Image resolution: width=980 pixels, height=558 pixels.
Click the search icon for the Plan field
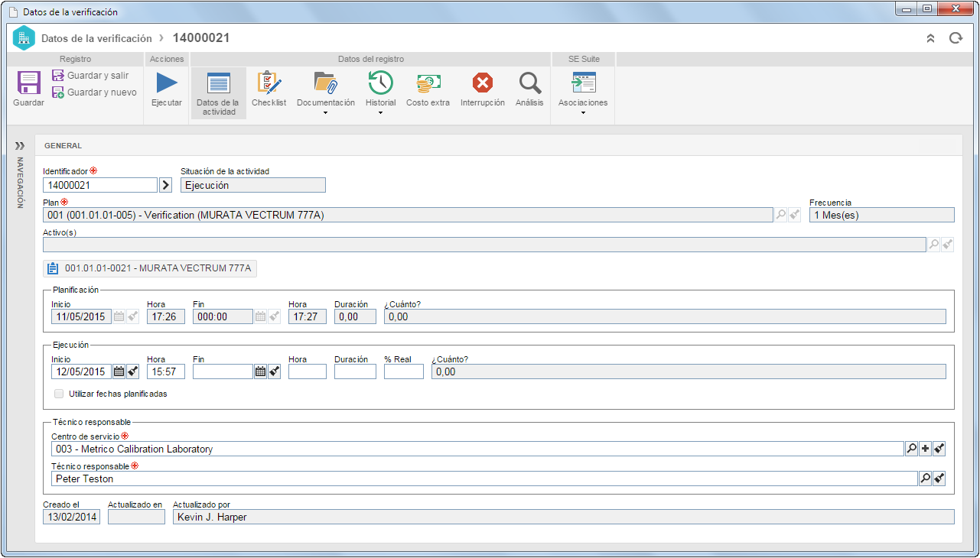781,216
